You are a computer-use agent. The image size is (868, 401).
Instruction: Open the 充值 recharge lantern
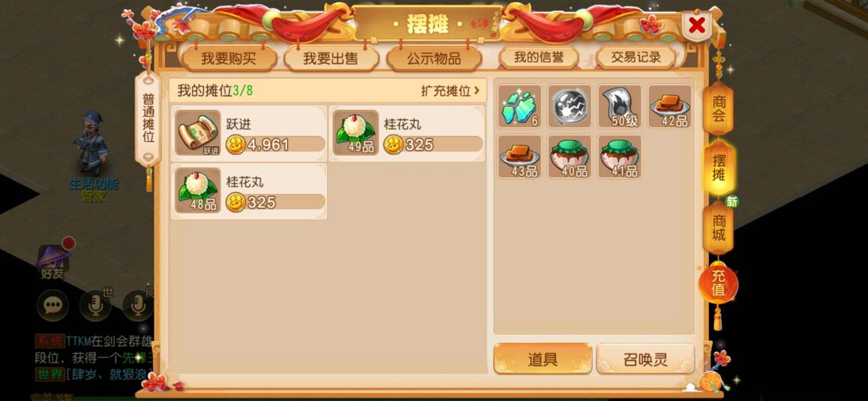[x=718, y=282]
